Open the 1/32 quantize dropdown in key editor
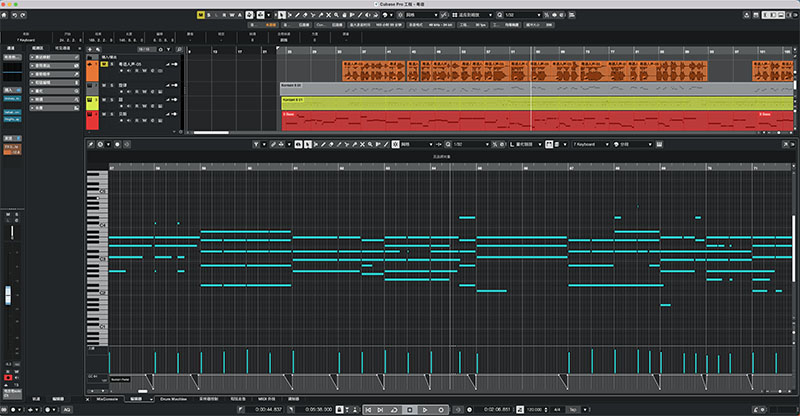800x416 pixels. click(x=471, y=144)
